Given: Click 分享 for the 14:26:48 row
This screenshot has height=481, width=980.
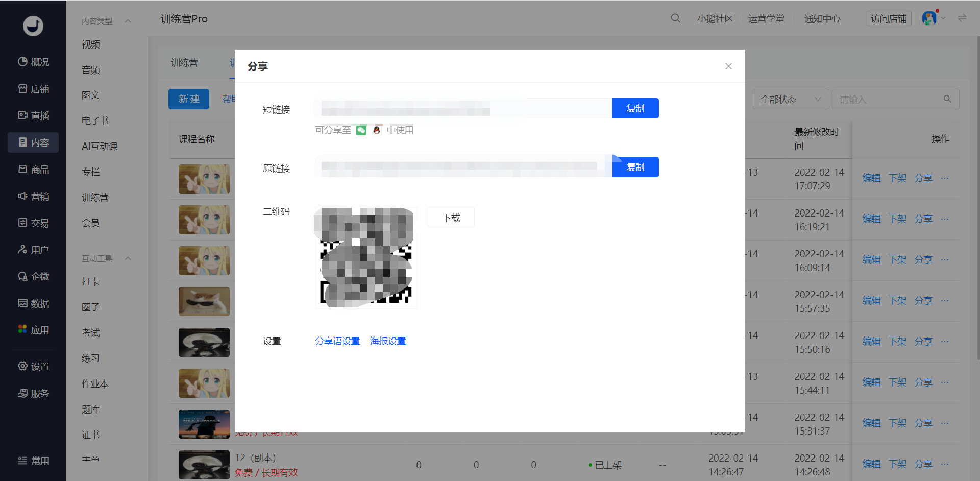Looking at the screenshot, I should pyautogui.click(x=923, y=464).
